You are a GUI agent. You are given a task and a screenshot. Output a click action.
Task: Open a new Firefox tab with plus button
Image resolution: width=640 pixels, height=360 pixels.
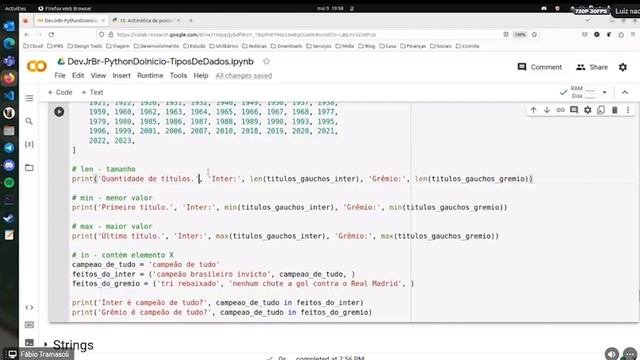point(191,20)
